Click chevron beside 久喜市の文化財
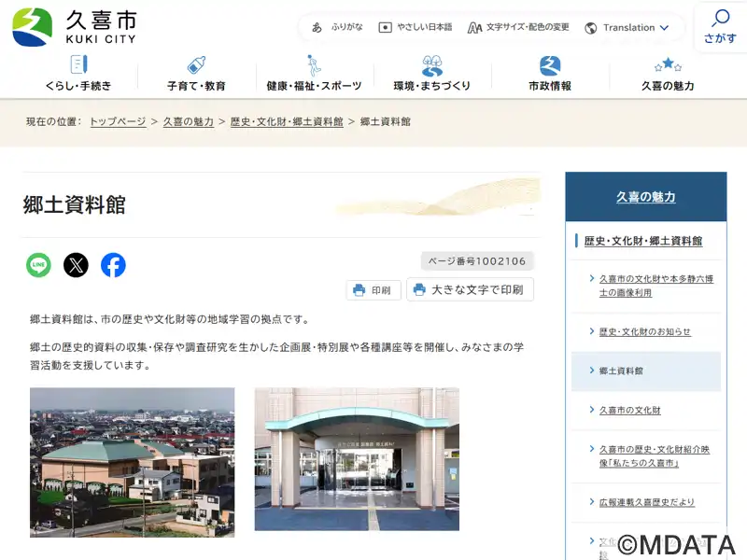 click(592, 409)
